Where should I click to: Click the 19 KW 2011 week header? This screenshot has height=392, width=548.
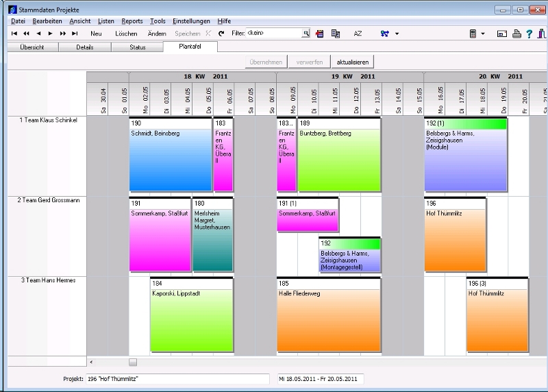click(x=350, y=77)
